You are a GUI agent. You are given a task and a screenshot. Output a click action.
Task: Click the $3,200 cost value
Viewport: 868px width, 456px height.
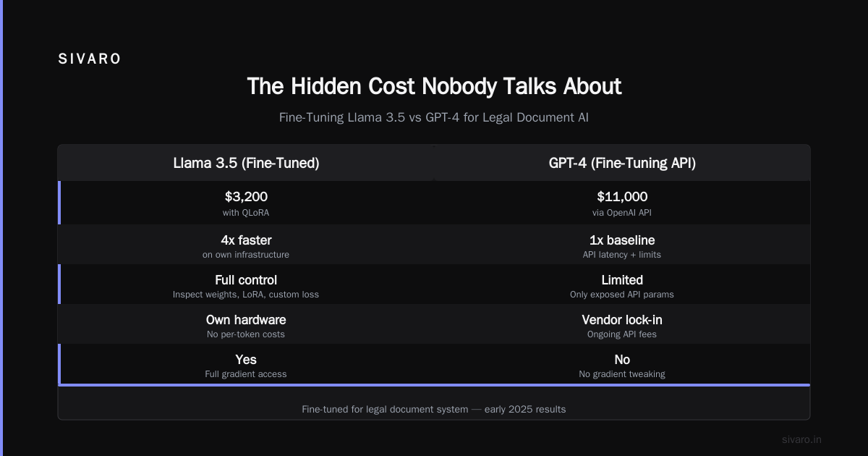pyautogui.click(x=246, y=196)
